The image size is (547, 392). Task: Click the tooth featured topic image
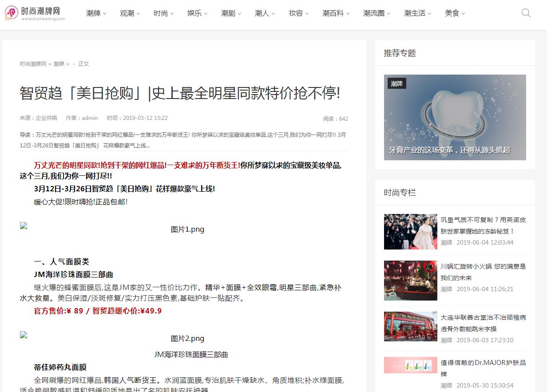(455, 117)
